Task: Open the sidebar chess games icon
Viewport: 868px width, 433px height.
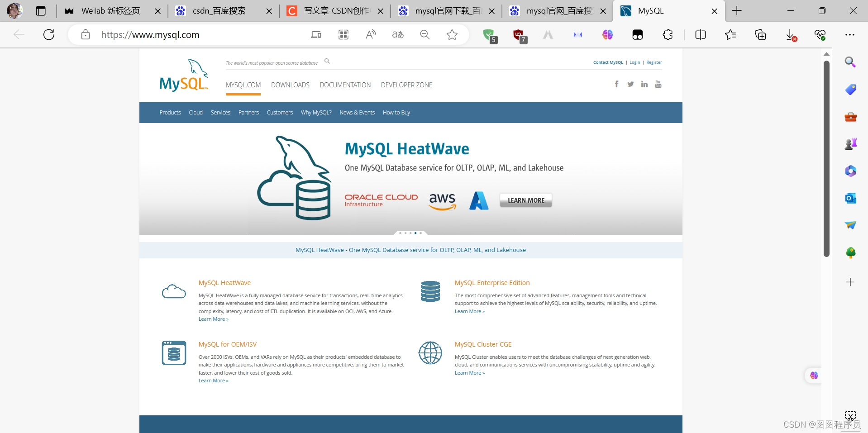Action: point(850,144)
